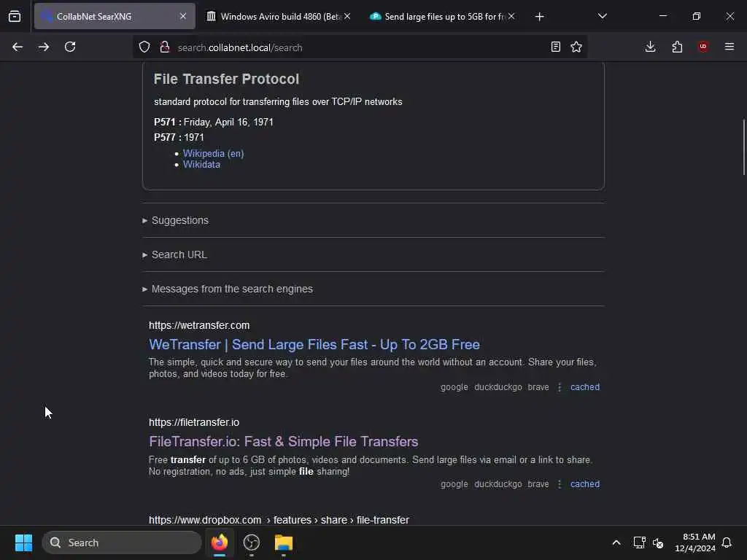The image size is (747, 560).
Task: Switch to Windows Aviro build 4860 tab
Action: (279, 16)
